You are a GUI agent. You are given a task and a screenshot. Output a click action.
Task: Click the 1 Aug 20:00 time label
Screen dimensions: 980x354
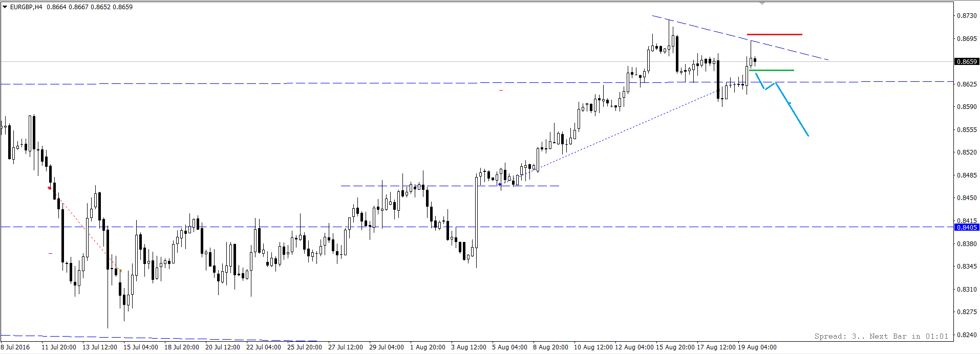[428, 347]
